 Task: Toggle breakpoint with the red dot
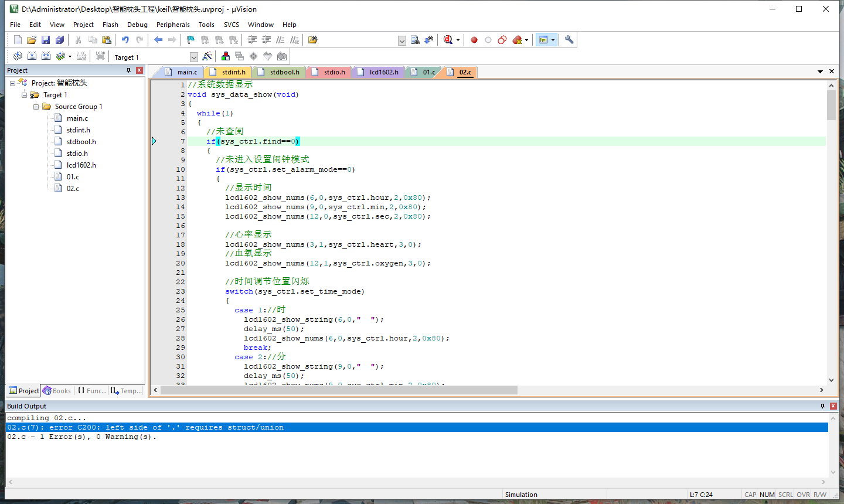point(474,40)
